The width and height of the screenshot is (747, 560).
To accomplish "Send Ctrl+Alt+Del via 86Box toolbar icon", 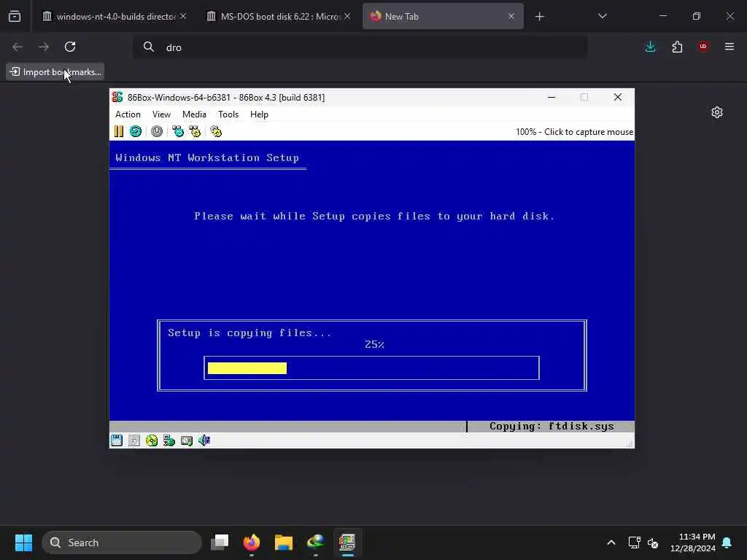I will [178, 131].
